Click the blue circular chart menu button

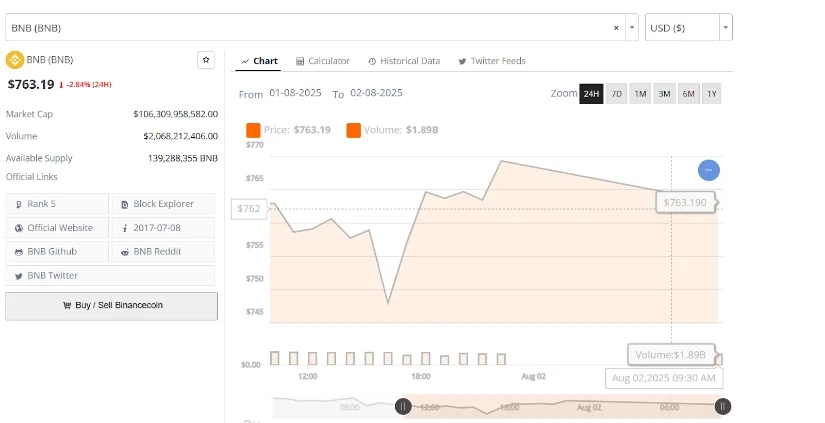pos(708,170)
